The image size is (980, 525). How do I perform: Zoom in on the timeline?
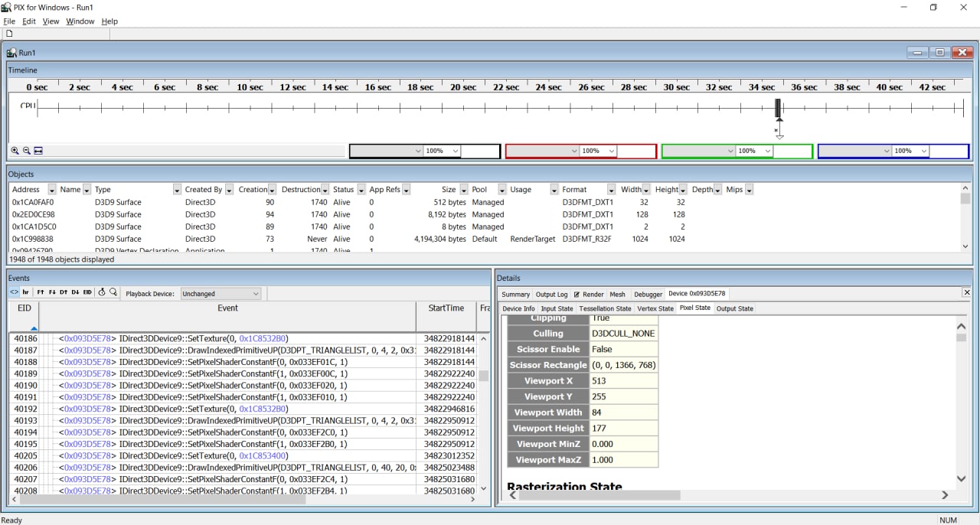15,151
